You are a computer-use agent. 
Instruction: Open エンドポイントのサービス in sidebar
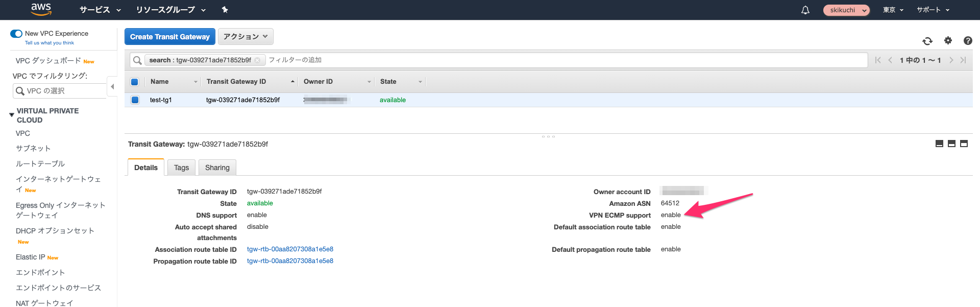pos(58,288)
